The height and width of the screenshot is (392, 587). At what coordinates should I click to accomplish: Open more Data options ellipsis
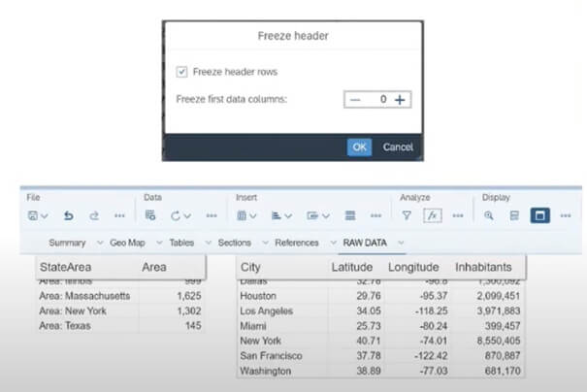[212, 215]
